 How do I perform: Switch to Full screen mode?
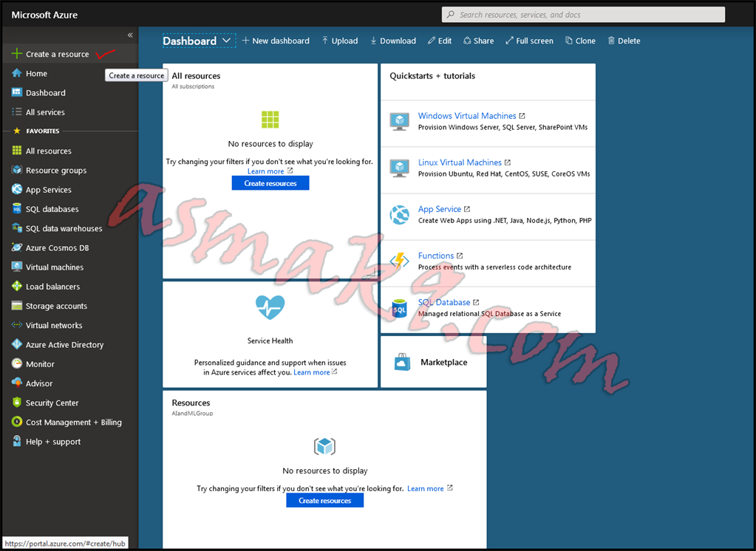point(529,41)
